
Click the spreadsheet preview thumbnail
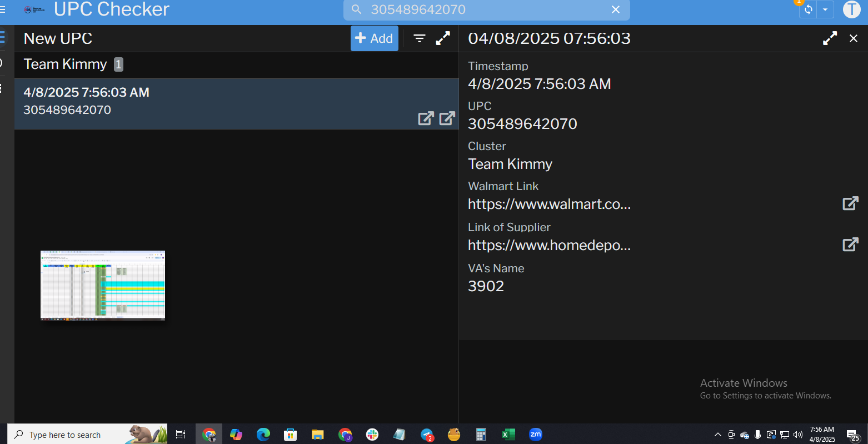[103, 285]
